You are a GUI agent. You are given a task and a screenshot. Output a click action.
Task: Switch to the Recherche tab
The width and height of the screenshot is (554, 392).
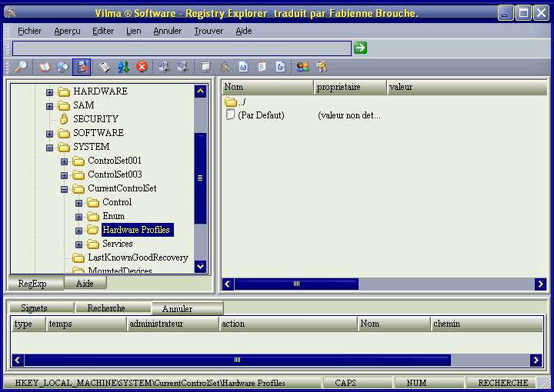(x=112, y=308)
